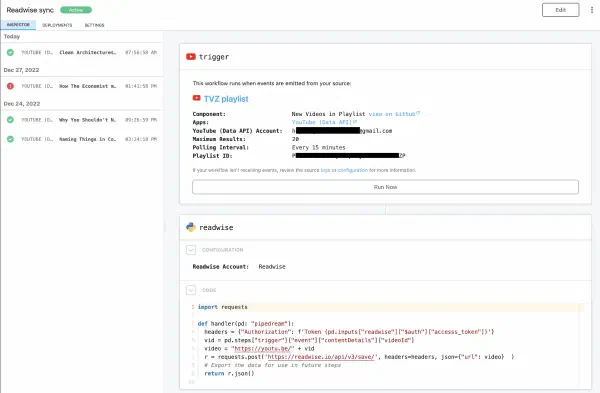Select the Clean Architectures event row

click(82, 52)
